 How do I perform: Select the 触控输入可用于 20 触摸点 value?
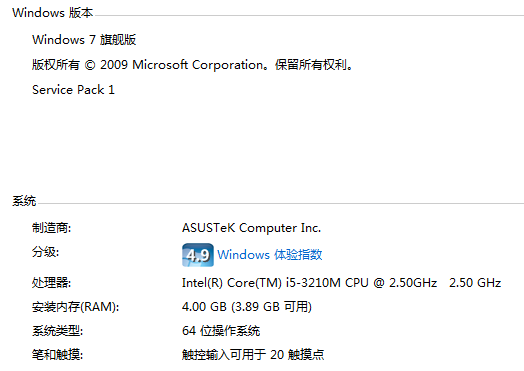coord(253,355)
